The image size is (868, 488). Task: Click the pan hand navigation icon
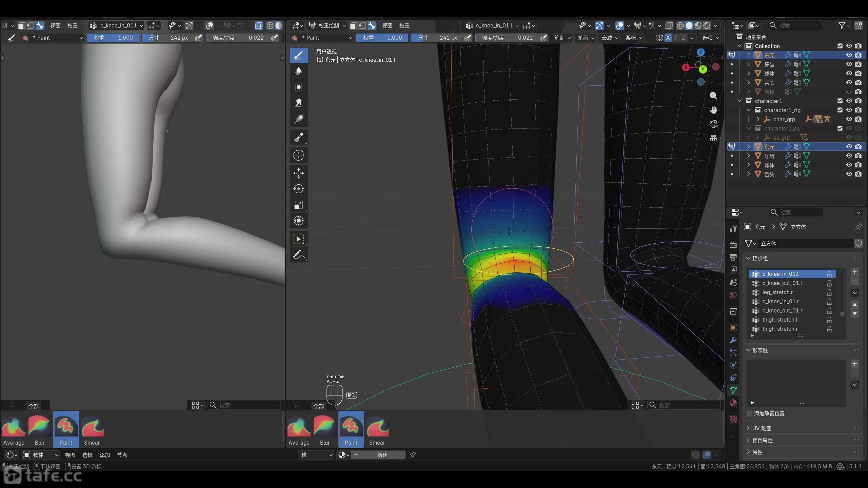pos(713,110)
